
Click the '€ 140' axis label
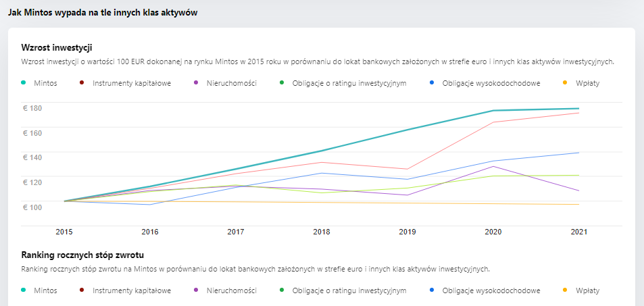[x=33, y=157]
